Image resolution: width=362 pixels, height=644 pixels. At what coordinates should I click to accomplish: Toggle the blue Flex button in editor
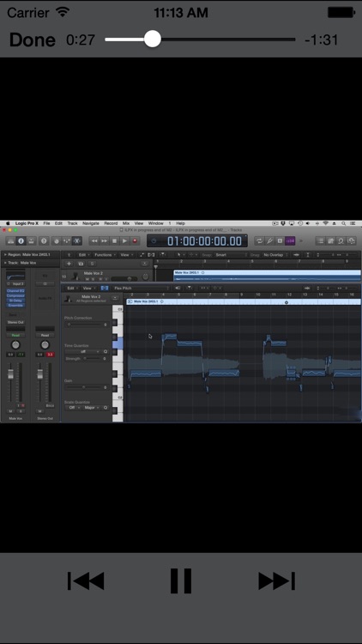pyautogui.click(x=105, y=289)
